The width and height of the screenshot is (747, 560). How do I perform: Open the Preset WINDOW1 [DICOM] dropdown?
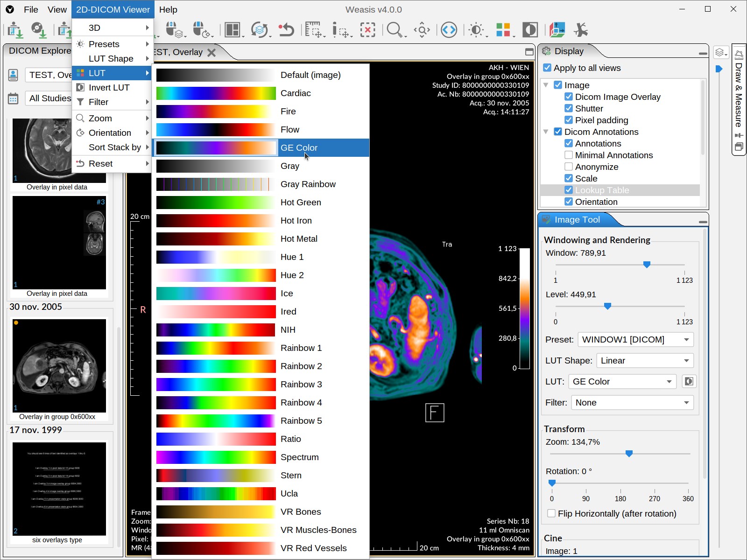635,339
